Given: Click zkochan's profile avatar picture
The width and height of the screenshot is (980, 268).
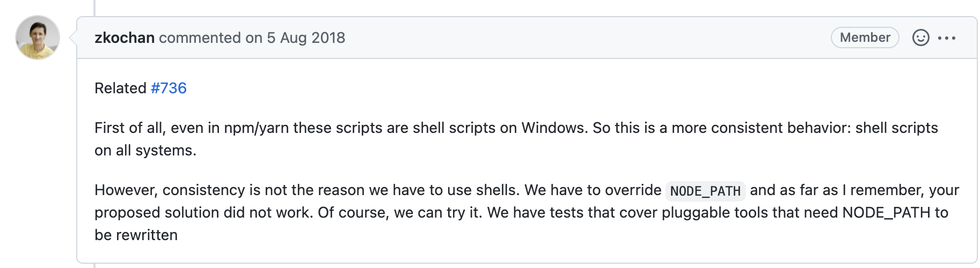Looking at the screenshot, I should click(38, 38).
